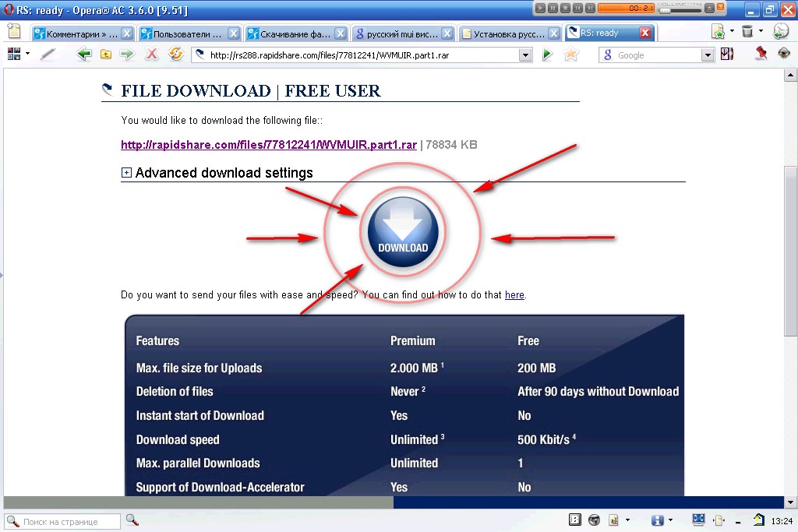
Task: Open the search engine dropdown arrow
Action: point(708,55)
